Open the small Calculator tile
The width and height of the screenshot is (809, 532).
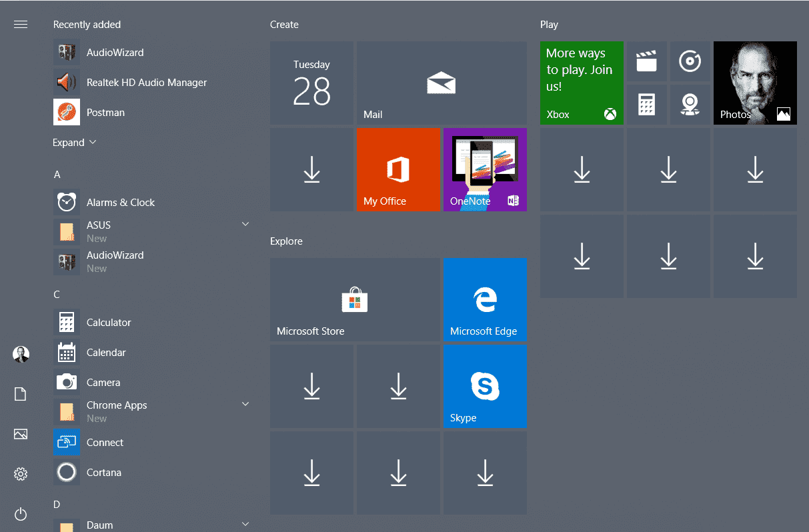pos(647,105)
